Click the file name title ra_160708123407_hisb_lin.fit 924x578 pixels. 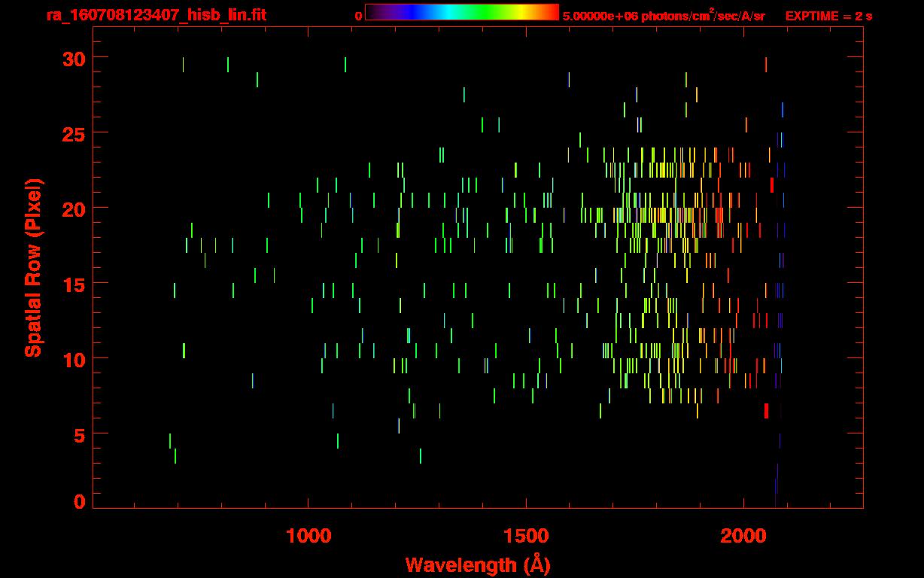(x=135, y=15)
